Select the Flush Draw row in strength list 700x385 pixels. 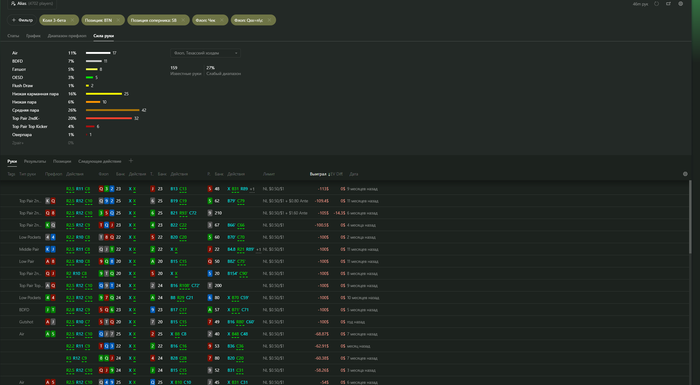pyautogui.click(x=54, y=86)
